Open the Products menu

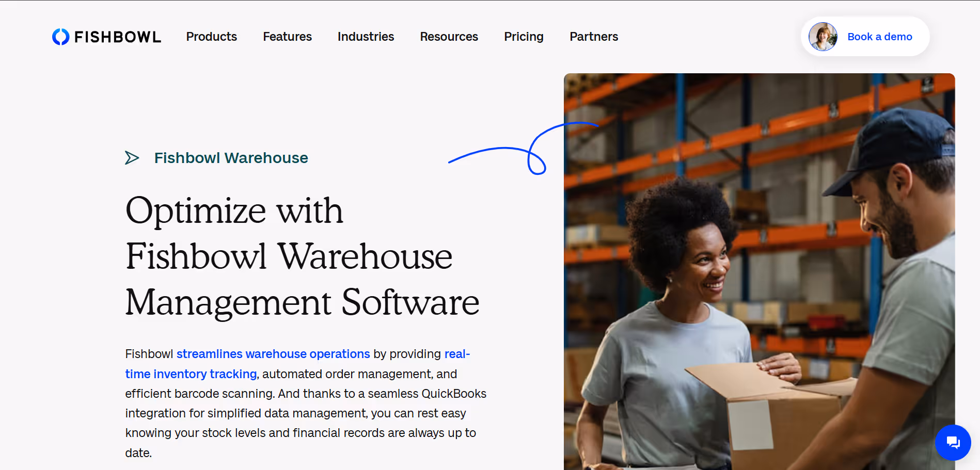point(212,37)
